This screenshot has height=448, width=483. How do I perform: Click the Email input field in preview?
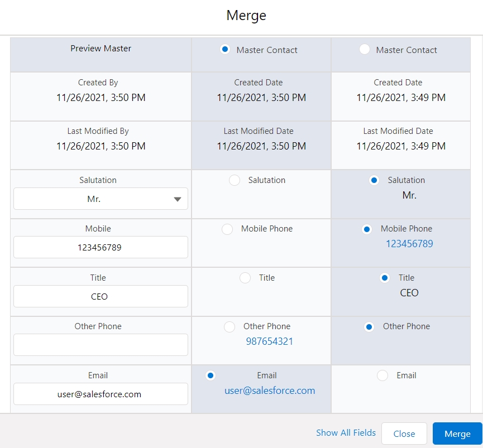pyautogui.click(x=101, y=394)
